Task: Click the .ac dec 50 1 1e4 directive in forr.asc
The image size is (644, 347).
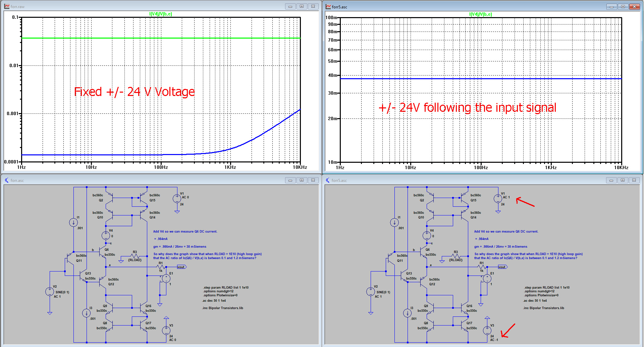Action: 214,301
